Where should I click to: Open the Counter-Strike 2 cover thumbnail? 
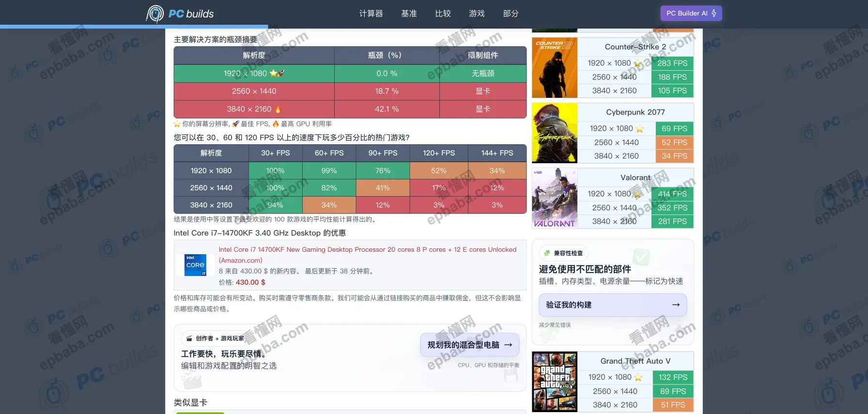[555, 68]
